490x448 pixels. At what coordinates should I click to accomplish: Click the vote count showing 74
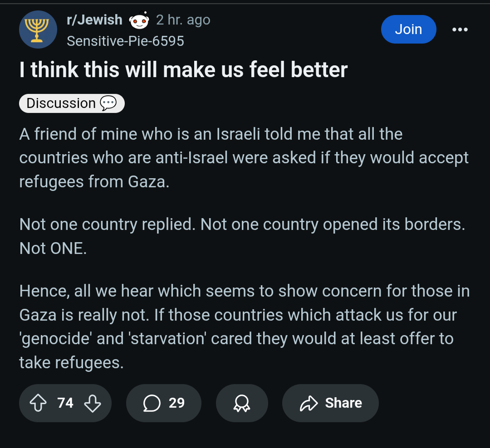pyautogui.click(x=65, y=403)
